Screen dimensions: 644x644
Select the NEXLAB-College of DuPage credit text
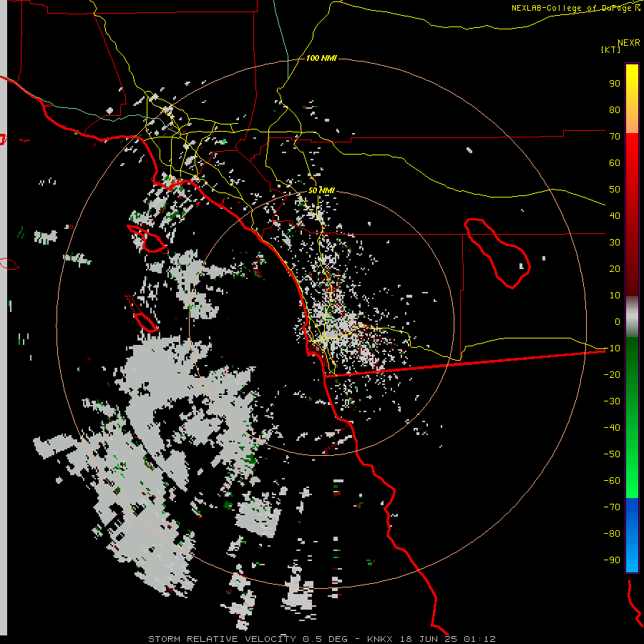tap(575, 8)
